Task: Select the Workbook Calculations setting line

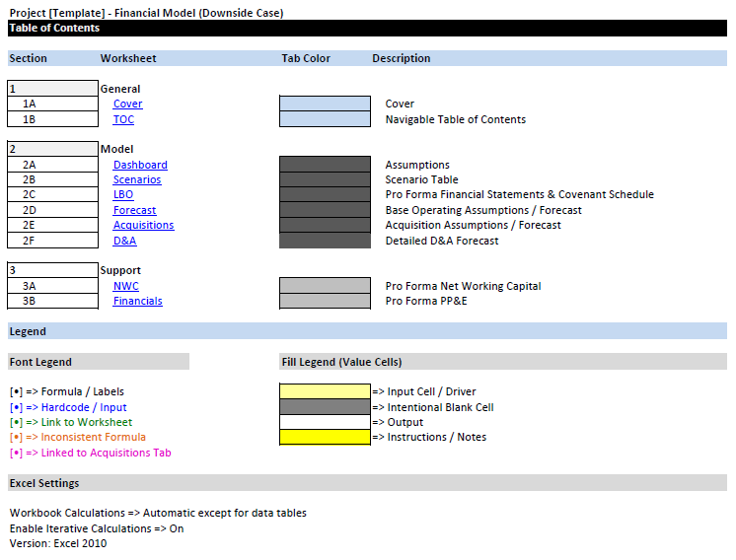Action: pos(158,513)
